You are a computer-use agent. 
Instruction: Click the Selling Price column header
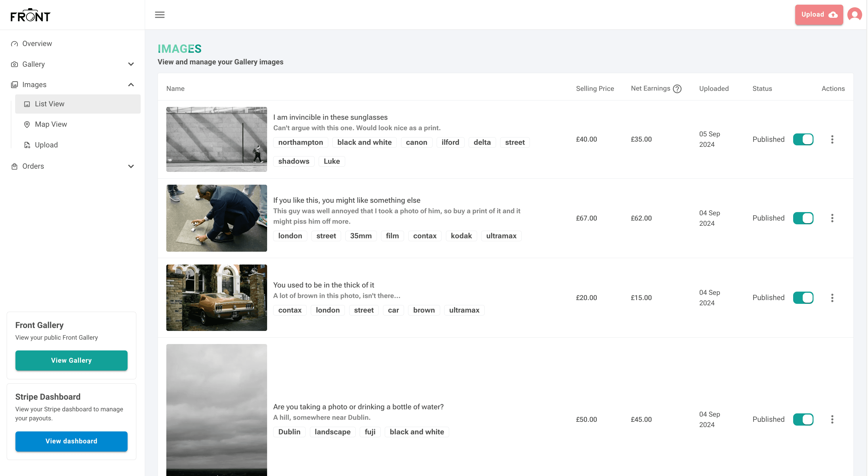(x=595, y=89)
